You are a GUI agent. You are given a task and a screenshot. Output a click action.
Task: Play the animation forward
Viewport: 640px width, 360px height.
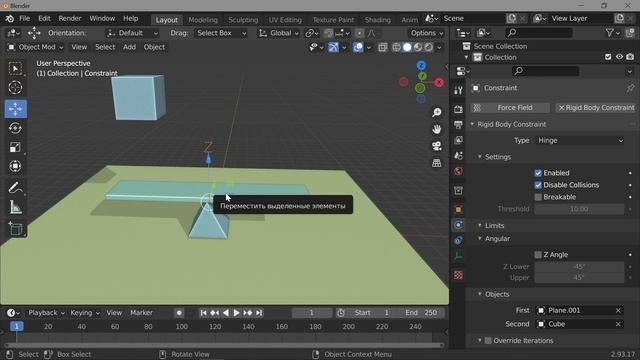click(x=236, y=313)
